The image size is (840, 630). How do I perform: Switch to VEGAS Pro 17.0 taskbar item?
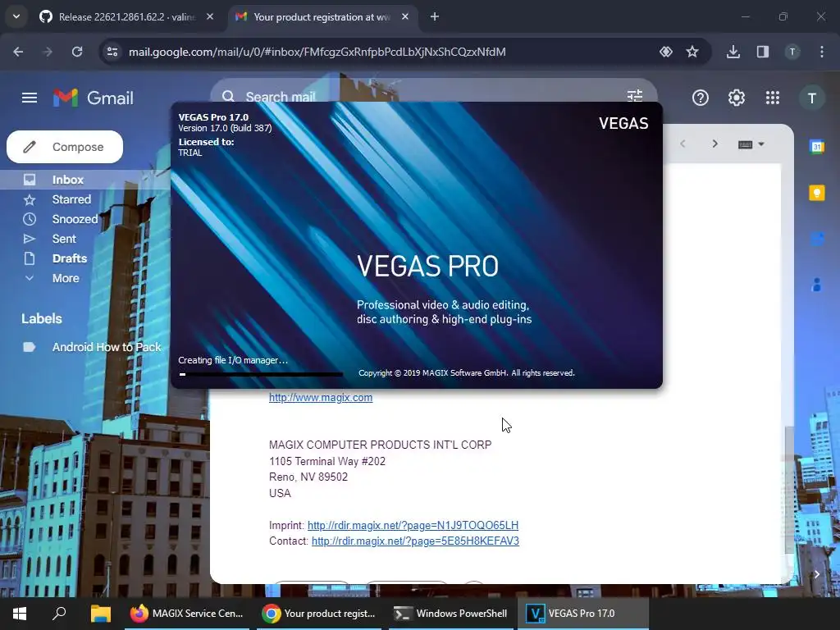pos(583,614)
